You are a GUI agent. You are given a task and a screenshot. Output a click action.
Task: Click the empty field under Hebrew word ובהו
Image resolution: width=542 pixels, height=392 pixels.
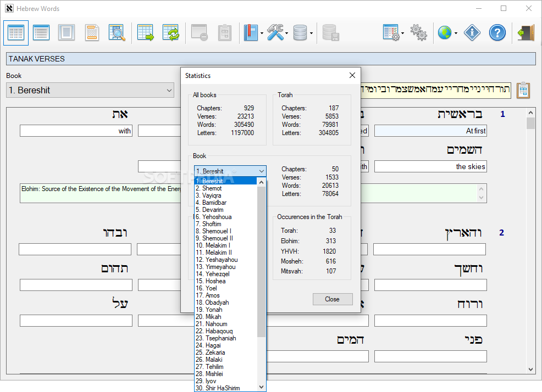[x=75, y=249]
